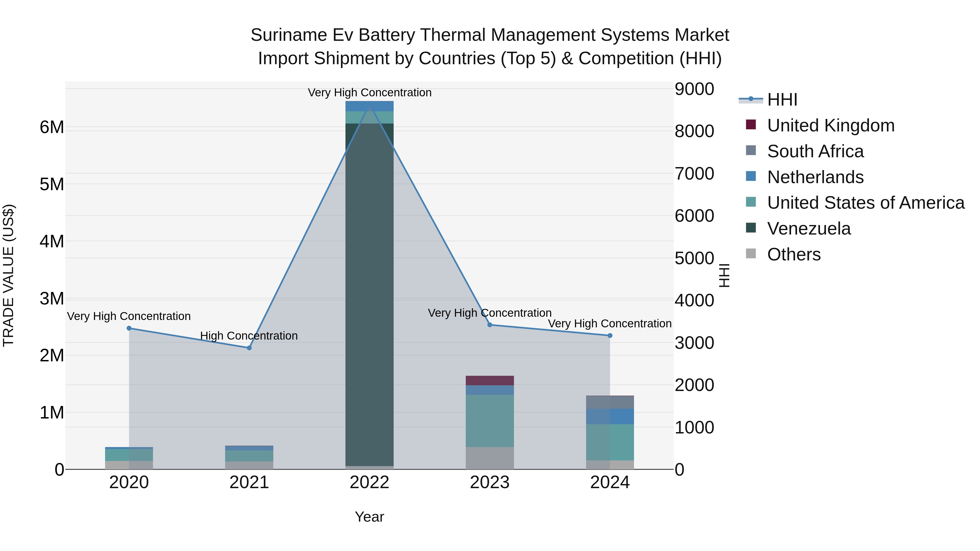The height and width of the screenshot is (551, 980).
Task: Click the 2021 stacked bar
Action: pyautogui.click(x=249, y=457)
